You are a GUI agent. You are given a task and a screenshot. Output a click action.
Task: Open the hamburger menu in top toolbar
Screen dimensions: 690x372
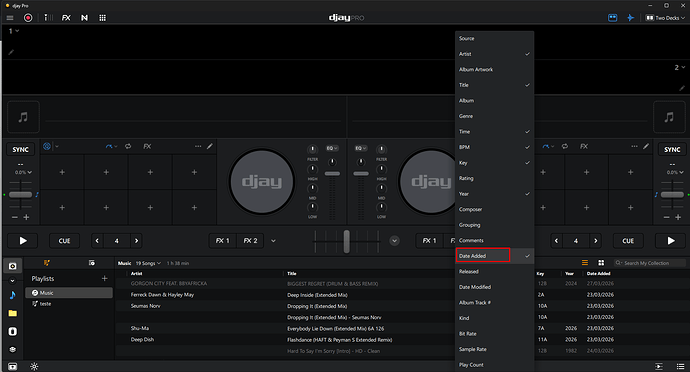(10, 18)
